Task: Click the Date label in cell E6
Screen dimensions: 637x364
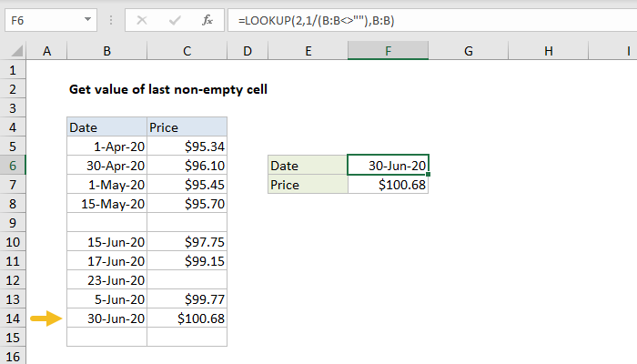Action: click(x=308, y=166)
